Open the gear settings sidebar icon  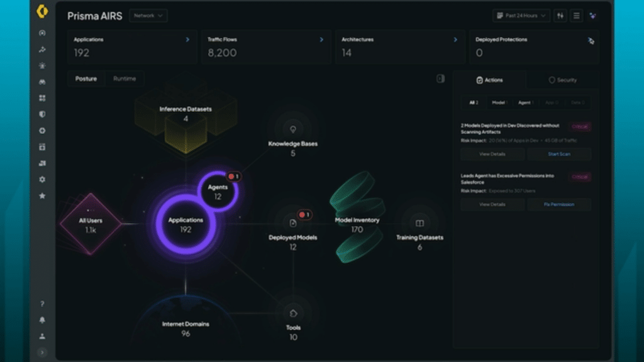[x=42, y=179]
